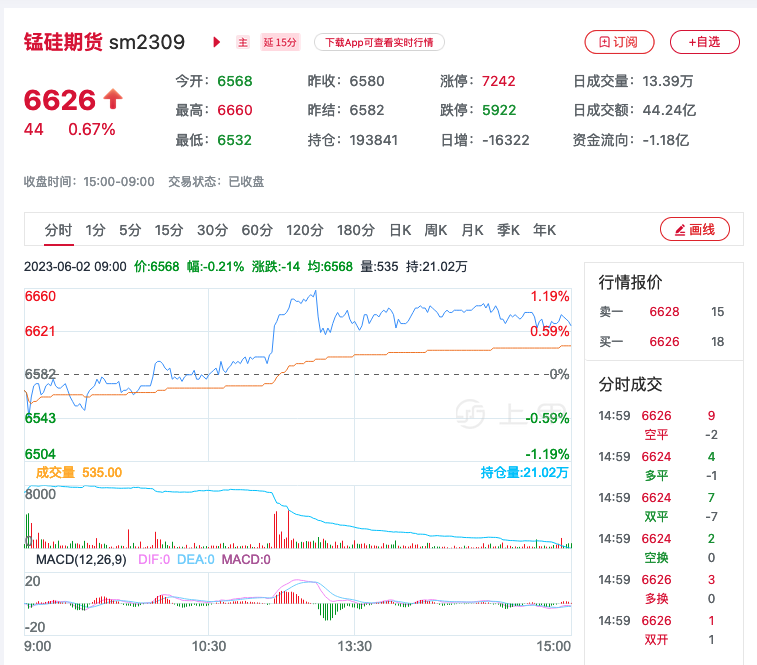Viewport: 757px width, 665px height.
Task: Click the 最高 value 6660
Action: 235,111
